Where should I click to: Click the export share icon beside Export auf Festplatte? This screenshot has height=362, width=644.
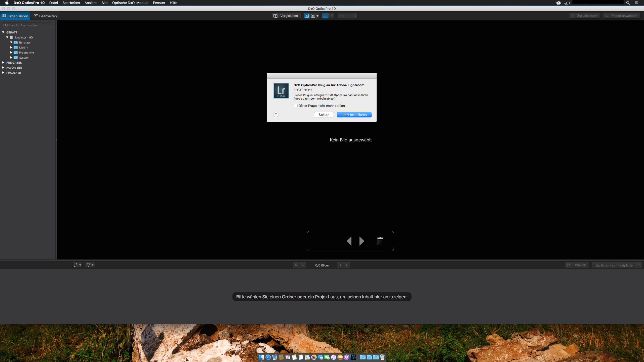click(639, 265)
